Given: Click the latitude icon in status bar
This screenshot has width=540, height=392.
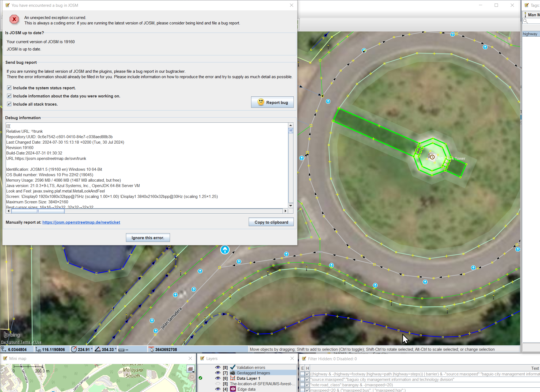Looking at the screenshot, I should tap(4, 349).
